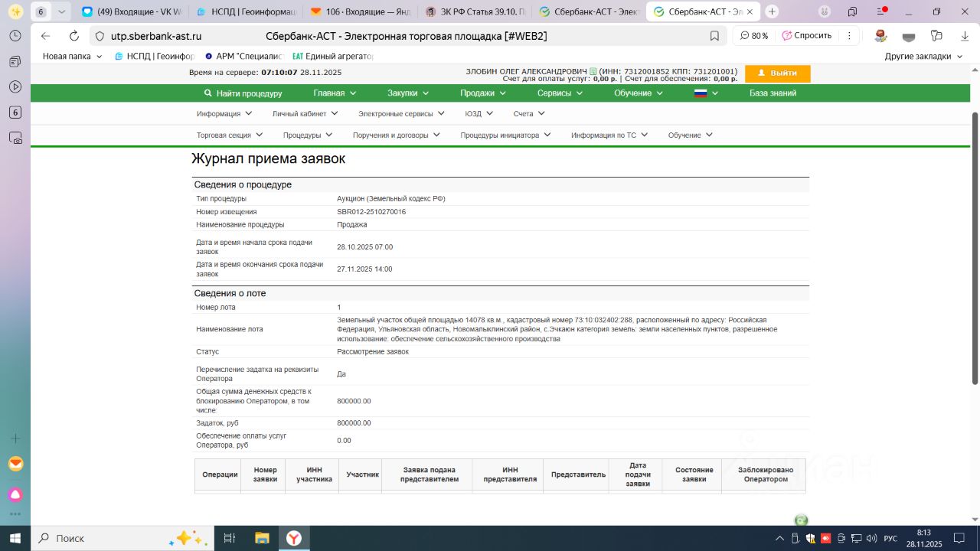Click the browser page vertical scrollbar
The width and height of the screenshot is (980, 551).
point(975,249)
